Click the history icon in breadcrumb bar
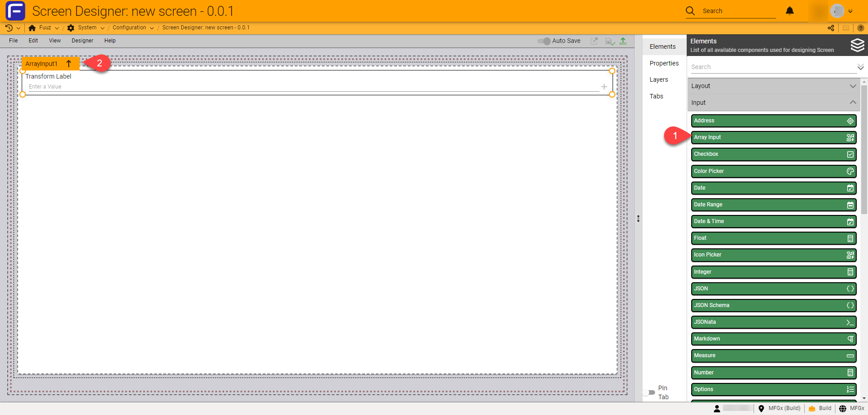The height and width of the screenshot is (415, 868). pos(9,28)
